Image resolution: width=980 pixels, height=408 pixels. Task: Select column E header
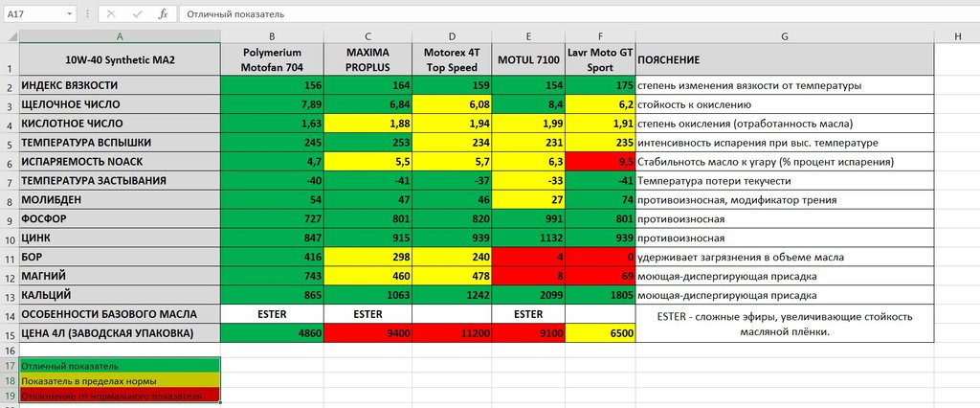[x=528, y=36]
